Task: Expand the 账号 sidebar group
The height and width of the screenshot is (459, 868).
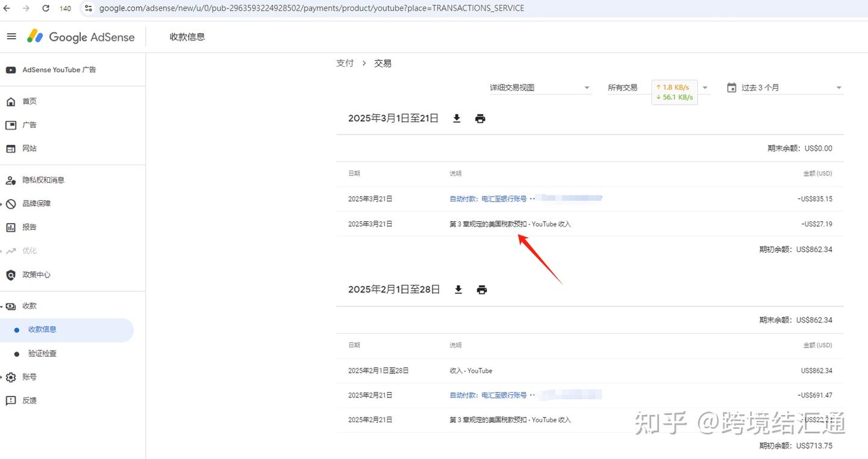Action: coord(2,378)
